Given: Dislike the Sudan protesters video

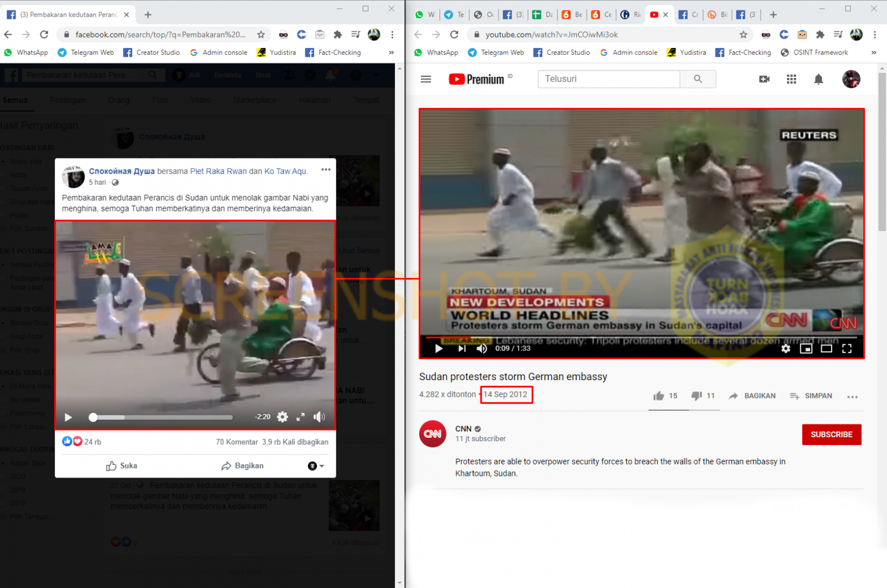Looking at the screenshot, I should click(x=703, y=396).
